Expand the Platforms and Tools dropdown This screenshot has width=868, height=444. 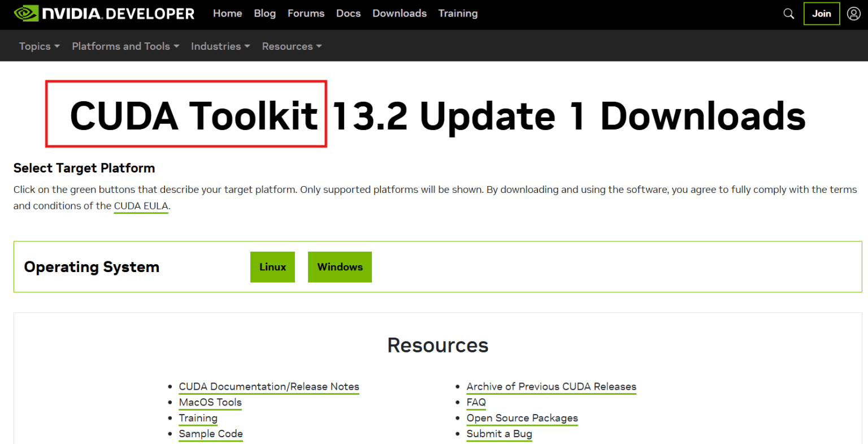(x=125, y=46)
